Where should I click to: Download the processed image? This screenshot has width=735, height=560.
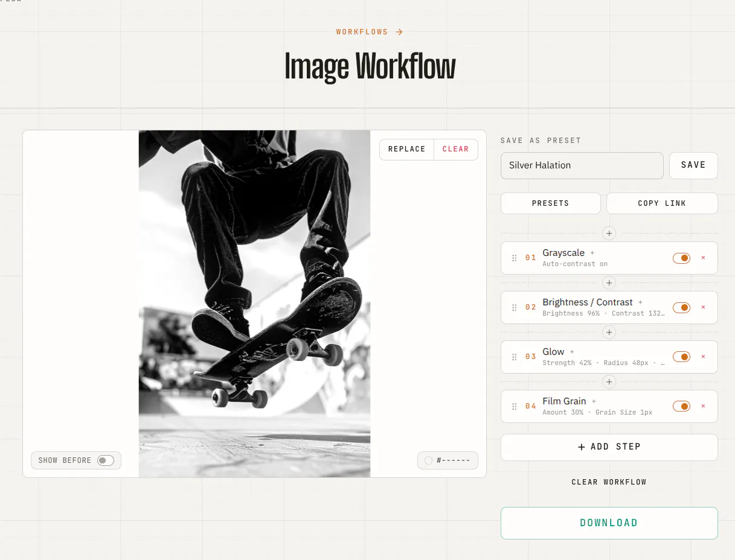609,523
